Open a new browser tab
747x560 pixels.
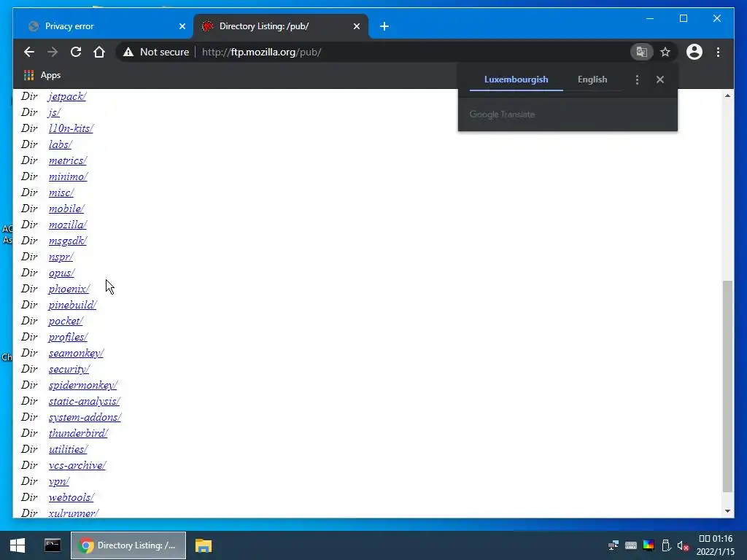click(384, 27)
